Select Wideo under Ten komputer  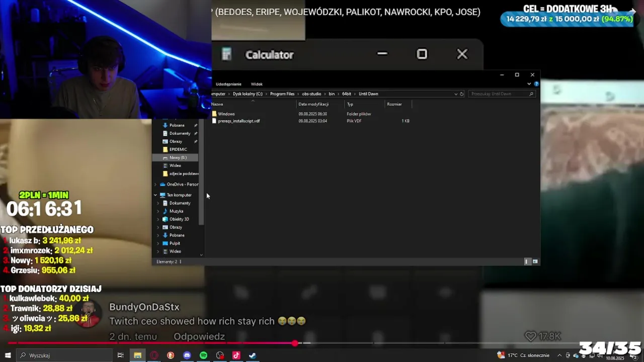[x=175, y=251]
